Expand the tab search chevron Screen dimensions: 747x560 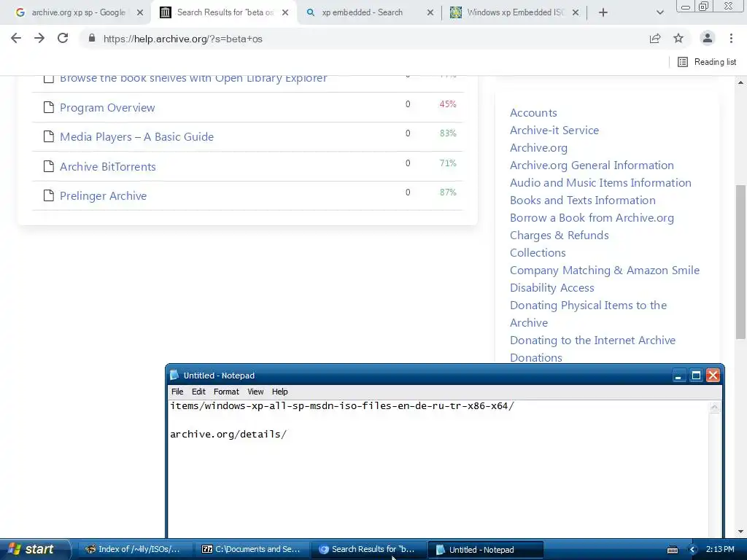point(659,12)
